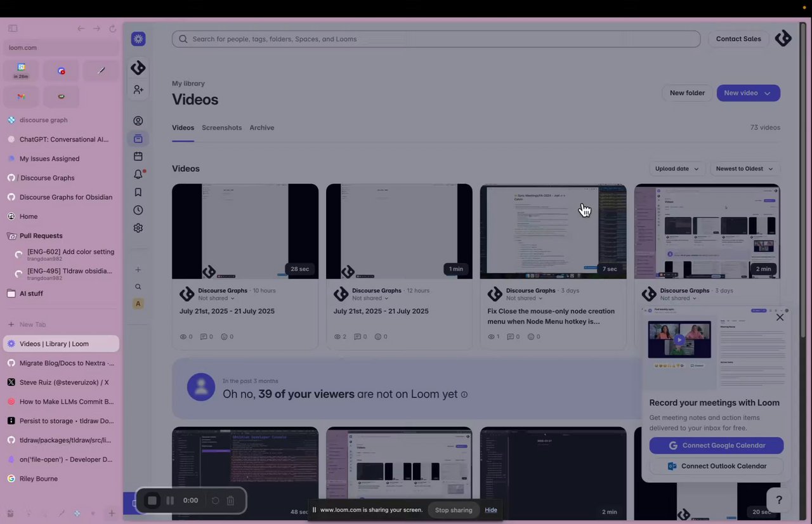Open the Meetings calendar icon
The image size is (812, 524).
click(138, 156)
